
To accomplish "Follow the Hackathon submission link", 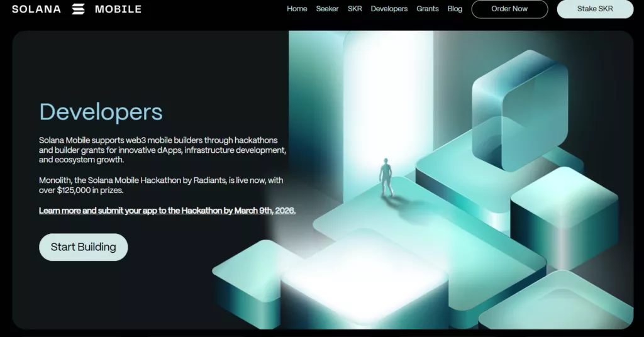I will click(x=167, y=211).
